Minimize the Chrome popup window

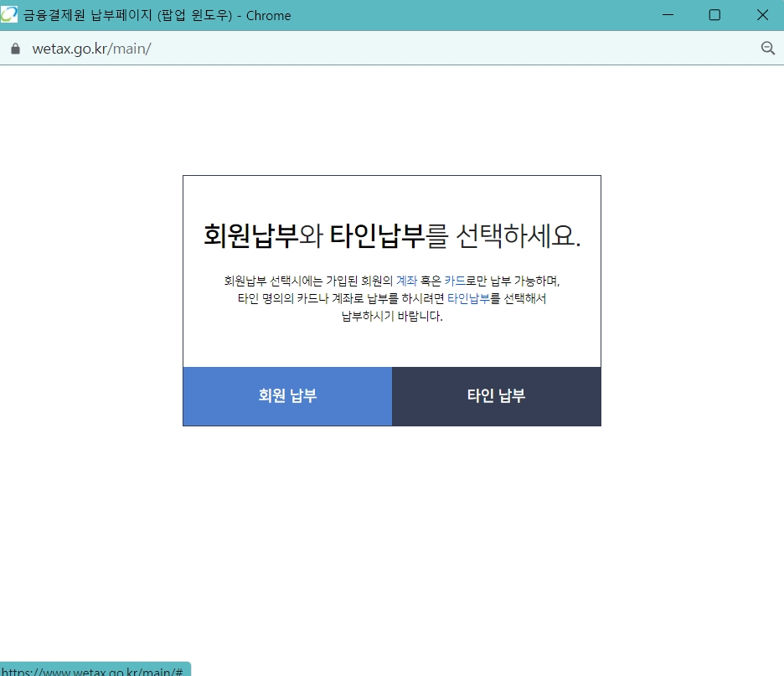tap(668, 14)
